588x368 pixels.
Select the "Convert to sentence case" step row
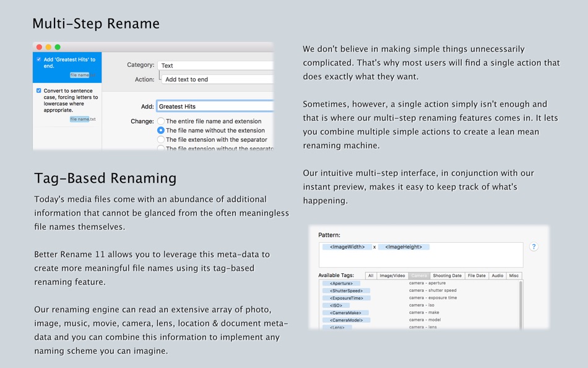point(67,105)
